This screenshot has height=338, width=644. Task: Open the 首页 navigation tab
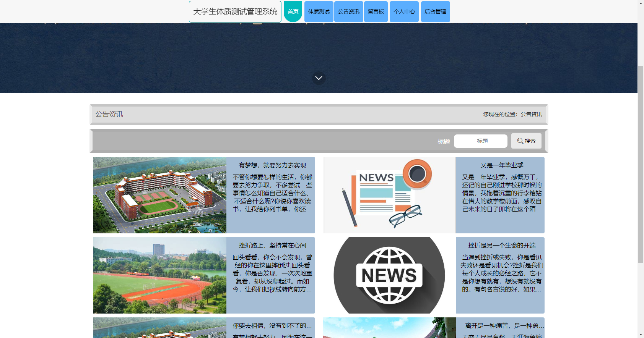(x=293, y=11)
